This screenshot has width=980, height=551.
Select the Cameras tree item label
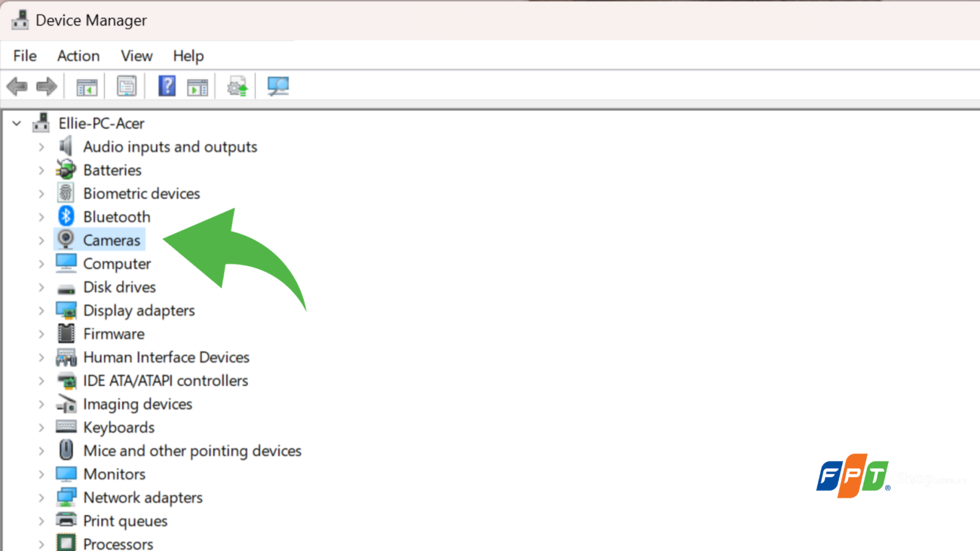(112, 241)
